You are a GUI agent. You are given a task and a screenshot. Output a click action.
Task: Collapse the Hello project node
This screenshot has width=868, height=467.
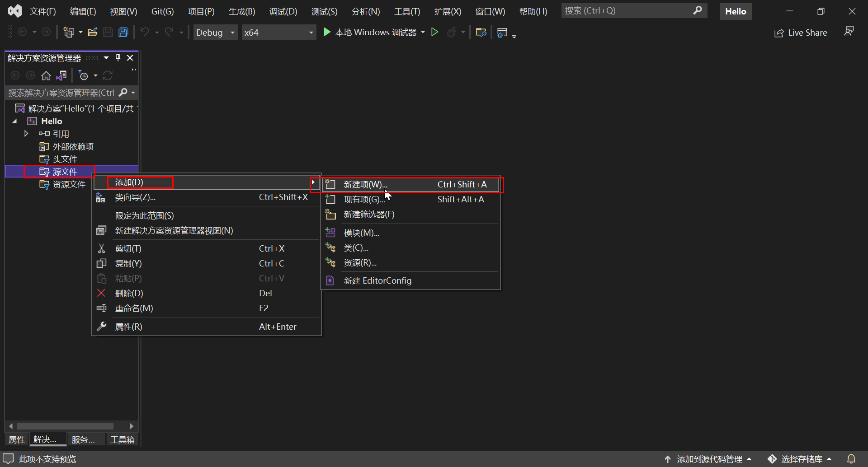14,121
